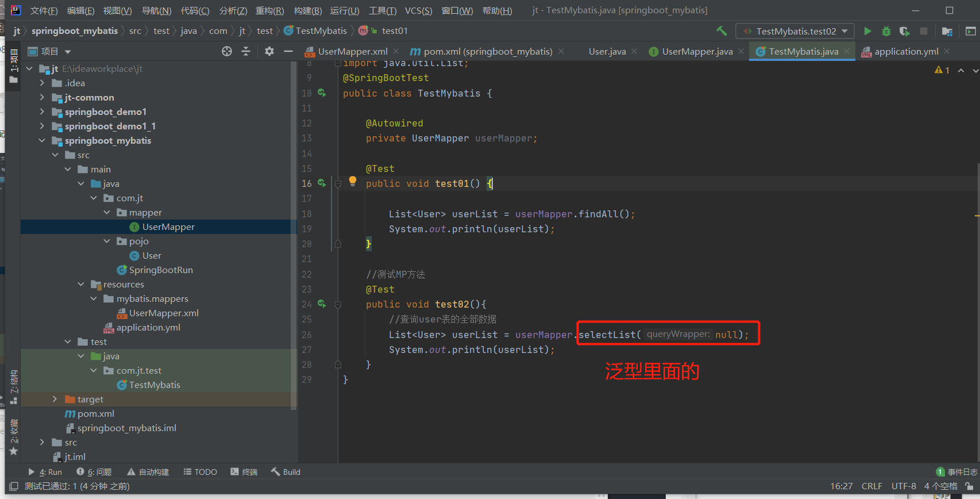This screenshot has width=980, height=499.
Task: Close the TestMybatis.java tab
Action: coord(847,52)
